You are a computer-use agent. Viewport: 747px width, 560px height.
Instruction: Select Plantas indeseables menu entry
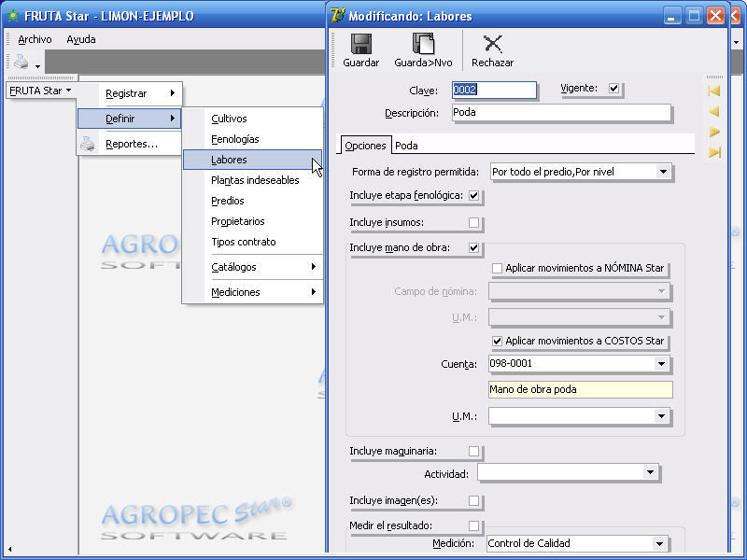[253, 180]
